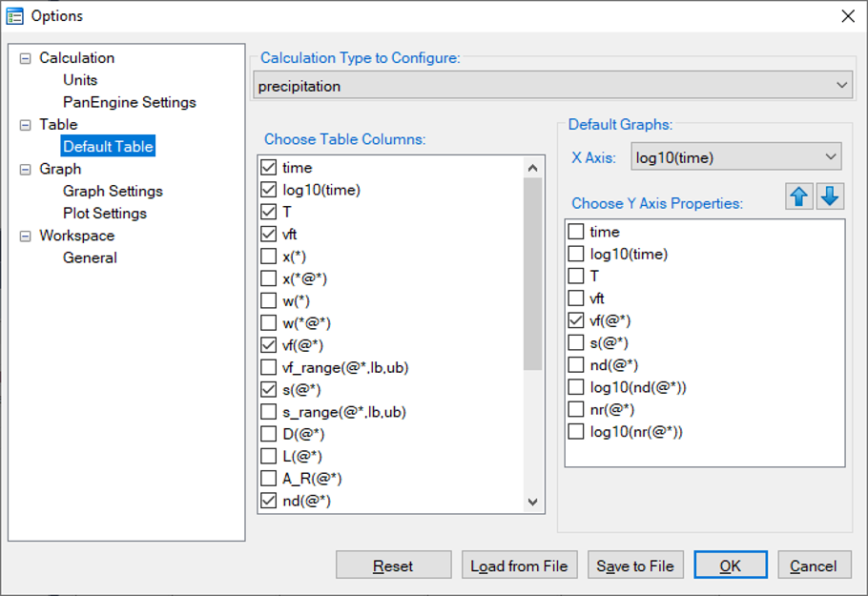This screenshot has height=596, width=868.
Task: Click Save to File button
Action: 635,565
